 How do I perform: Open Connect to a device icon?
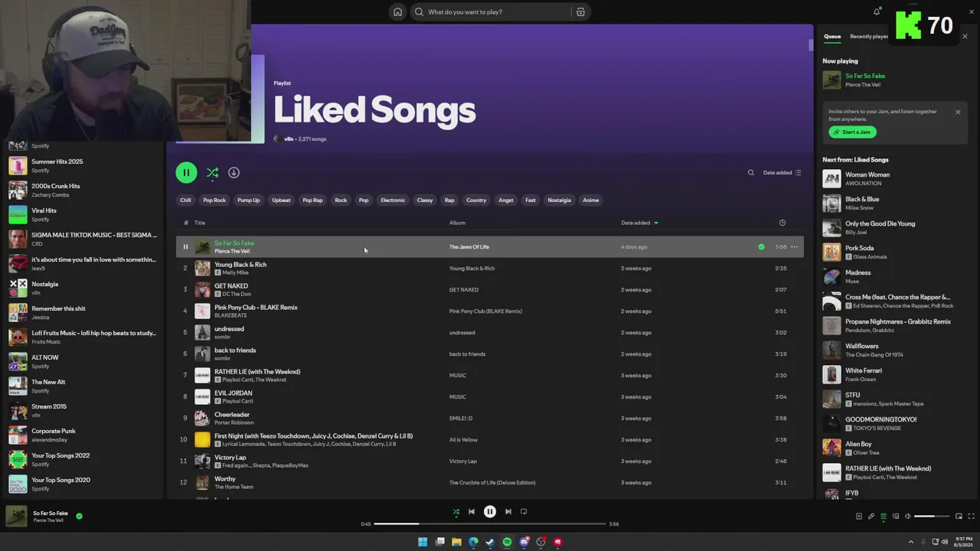coord(896,517)
